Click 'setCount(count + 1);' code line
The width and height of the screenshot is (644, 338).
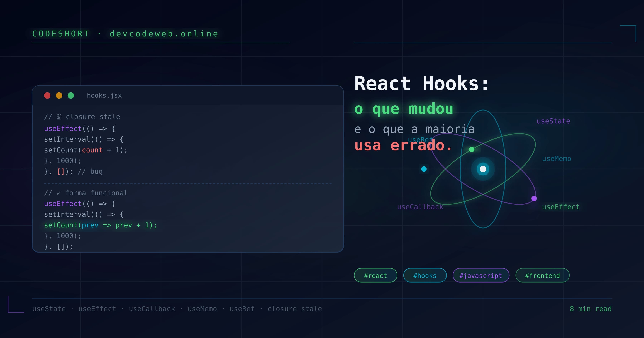pos(86,150)
